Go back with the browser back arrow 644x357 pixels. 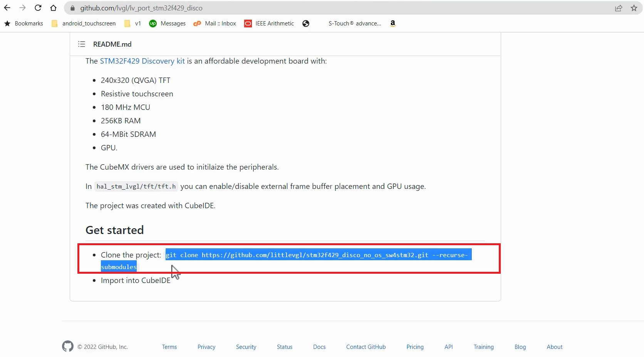coord(7,8)
